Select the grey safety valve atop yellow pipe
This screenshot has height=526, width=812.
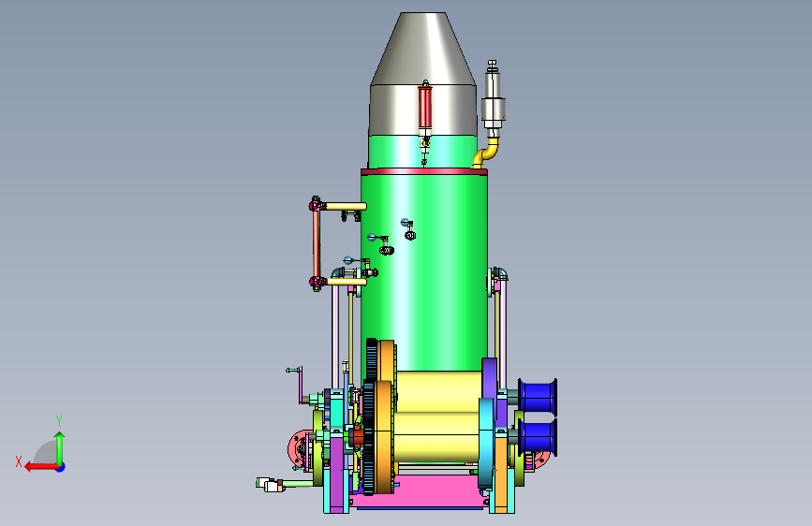(493, 98)
